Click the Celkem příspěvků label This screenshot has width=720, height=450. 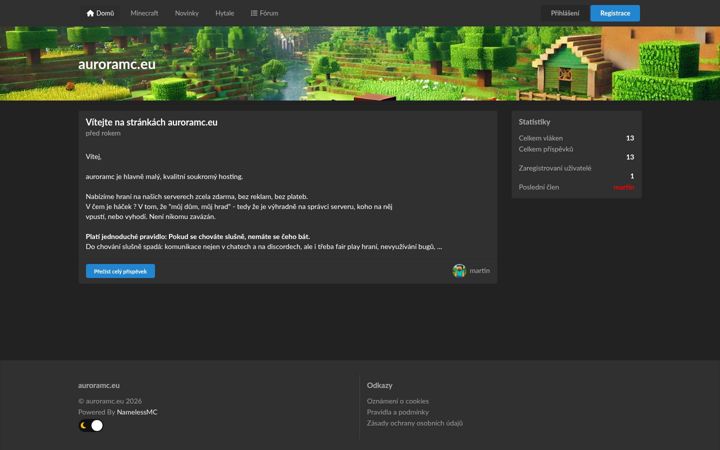(546, 149)
